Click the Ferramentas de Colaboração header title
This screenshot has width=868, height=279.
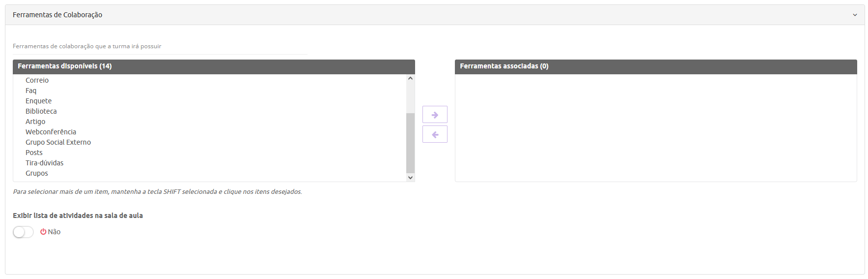click(x=57, y=15)
